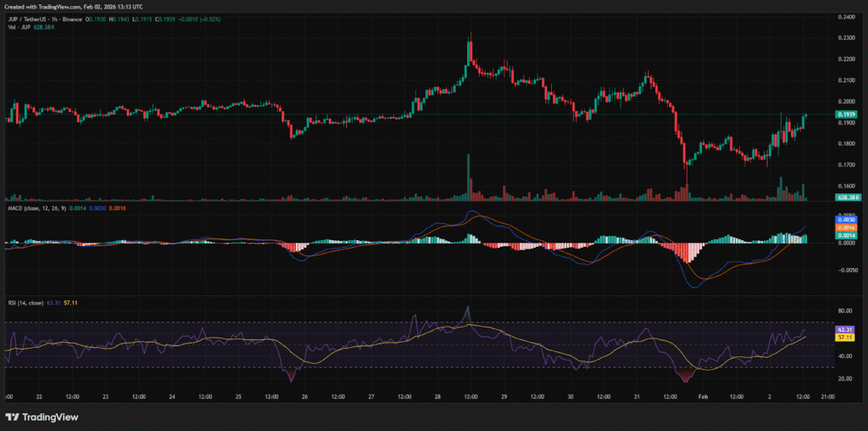Click the Feb date on time axis

pos(703,396)
